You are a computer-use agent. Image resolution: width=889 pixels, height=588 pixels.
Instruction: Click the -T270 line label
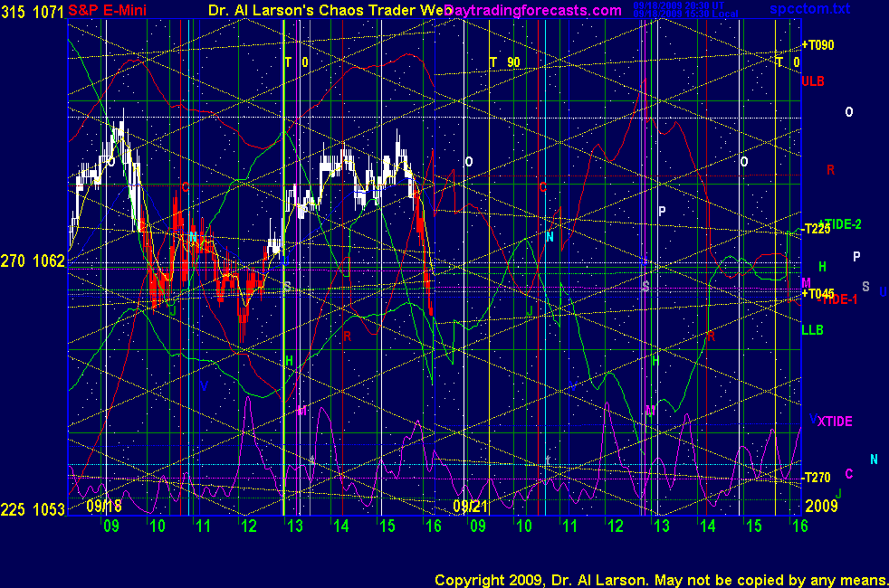(816, 478)
